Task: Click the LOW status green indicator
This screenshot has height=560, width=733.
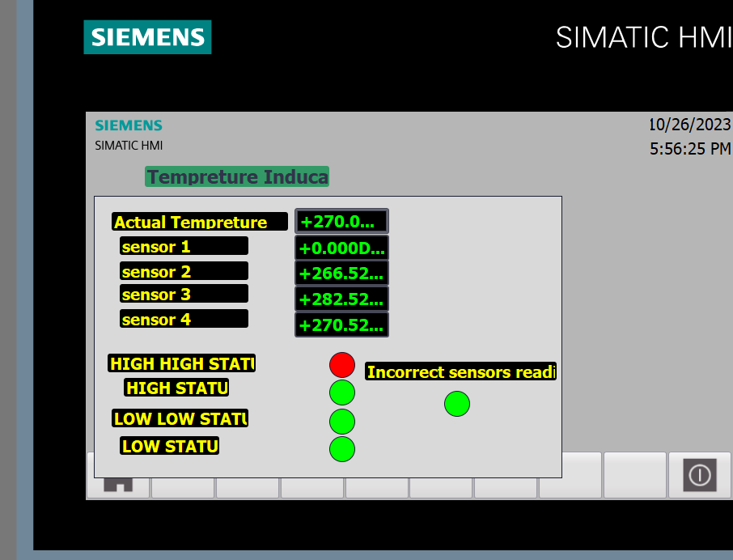Action: (342, 449)
